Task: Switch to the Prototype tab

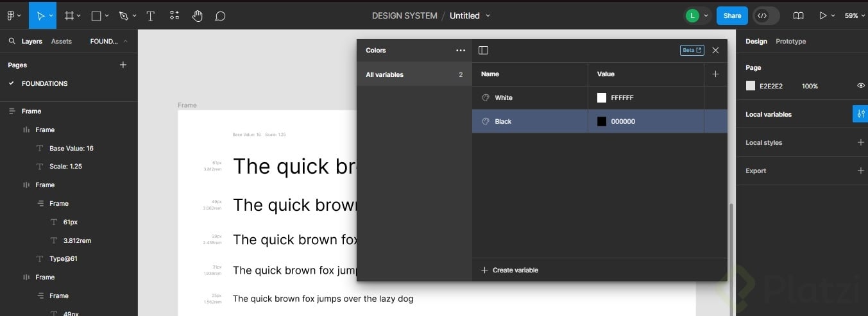Action: click(790, 41)
